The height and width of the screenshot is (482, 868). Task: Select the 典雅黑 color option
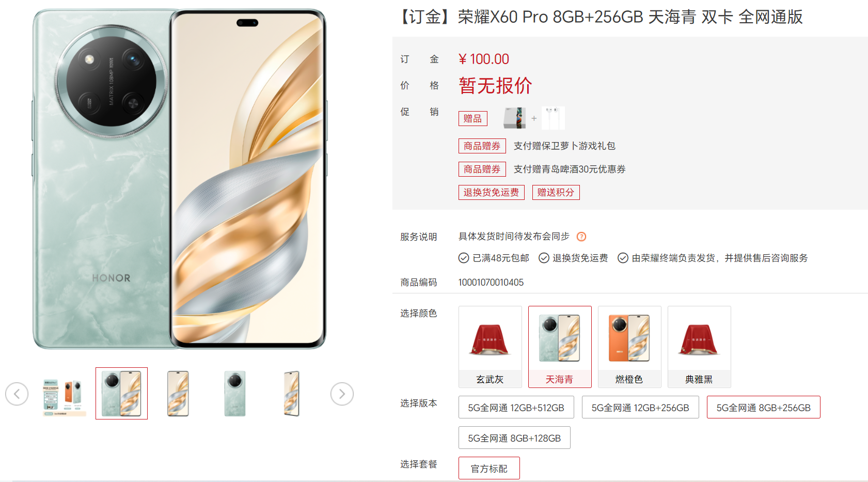coord(699,347)
